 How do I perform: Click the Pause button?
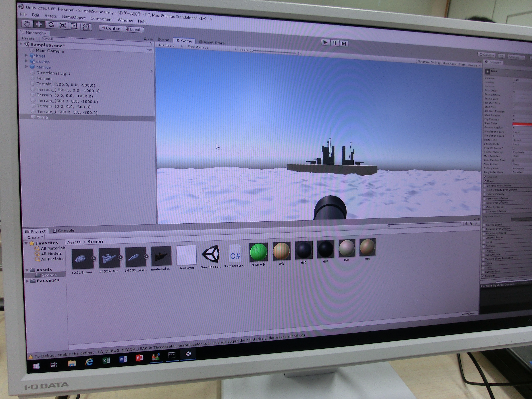click(x=334, y=43)
